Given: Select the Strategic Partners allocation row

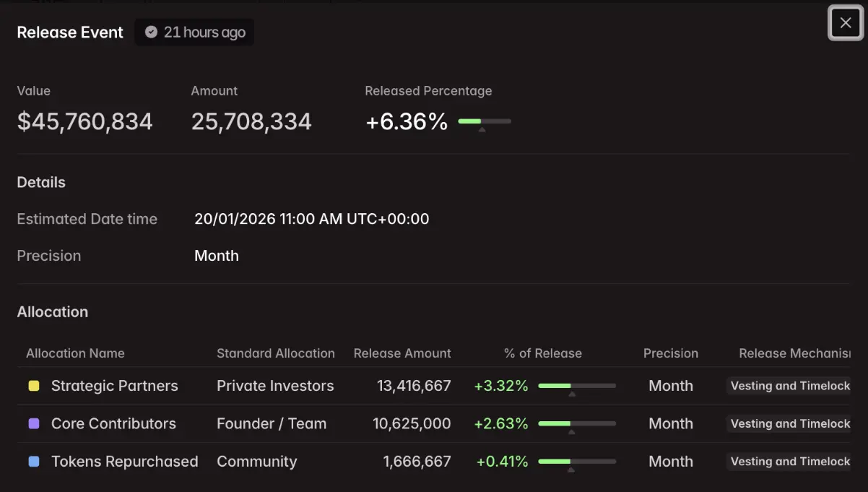Looking at the screenshot, I should 114,386.
